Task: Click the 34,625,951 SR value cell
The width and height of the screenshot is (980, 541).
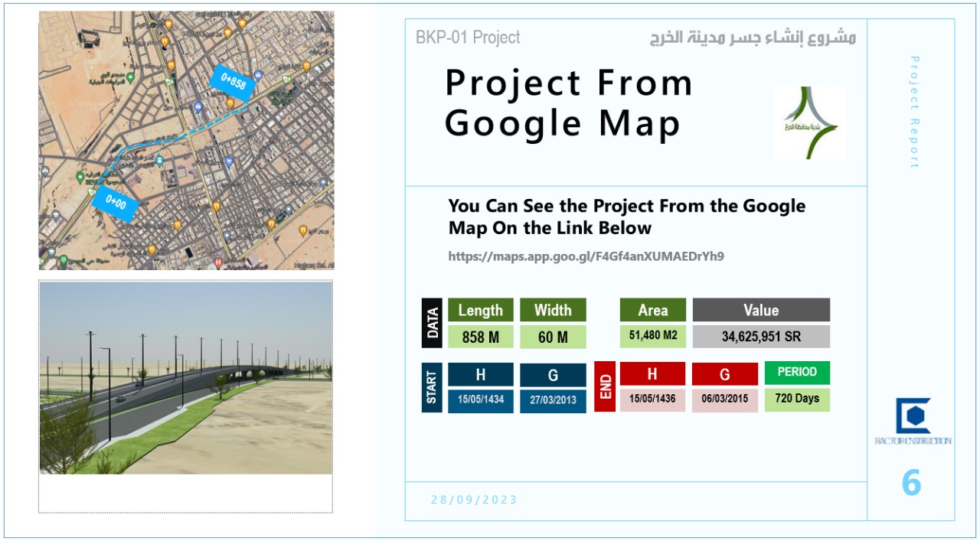Action: click(x=761, y=337)
